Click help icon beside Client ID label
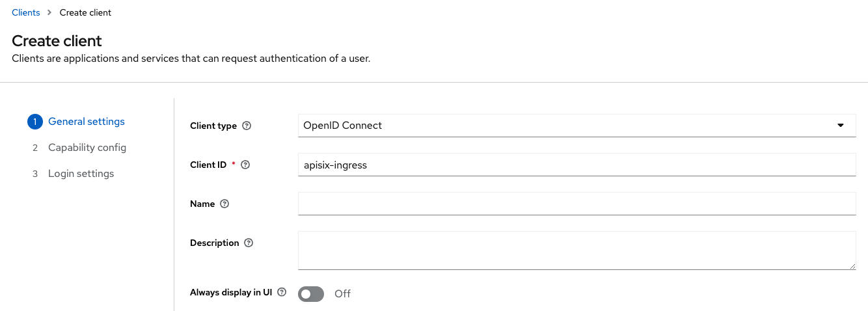Image resolution: width=868 pixels, height=311 pixels. (x=245, y=165)
